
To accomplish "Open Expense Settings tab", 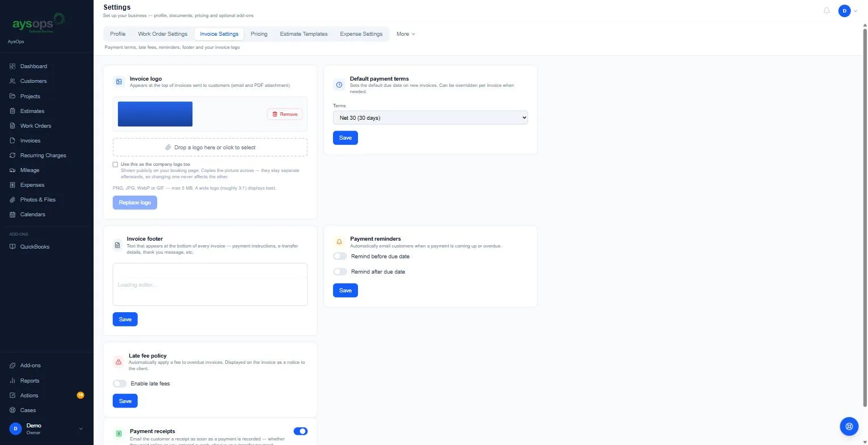I will (x=361, y=34).
